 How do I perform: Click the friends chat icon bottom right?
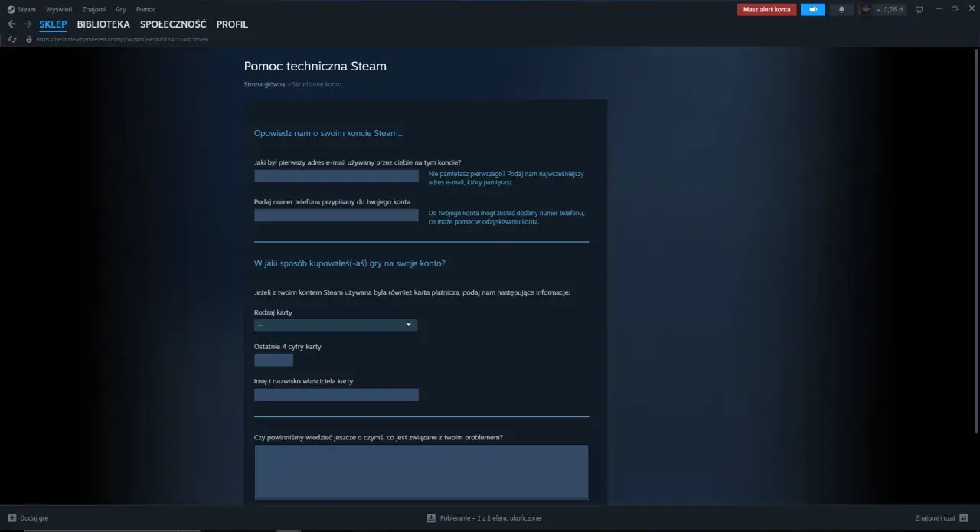point(963,518)
